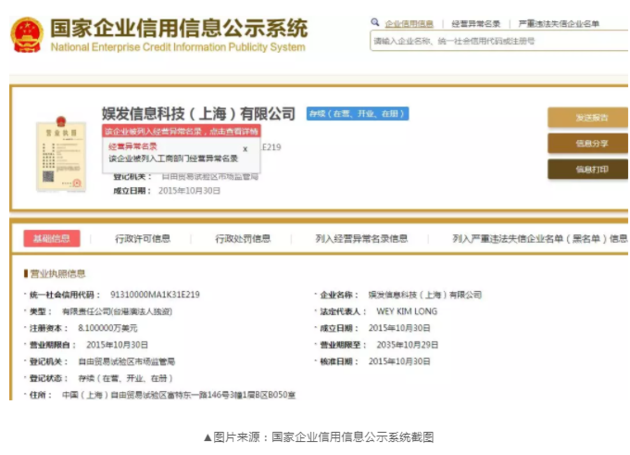Click the 信息分享 button
The width and height of the screenshot is (630, 455).
point(588,143)
